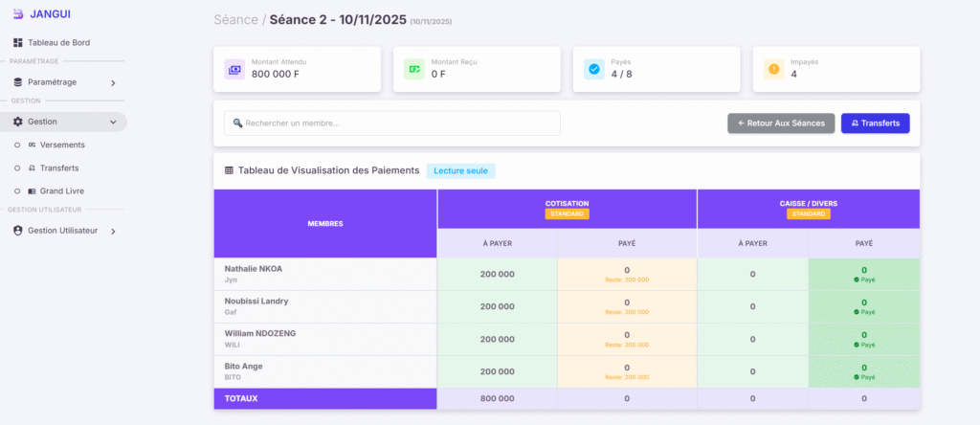Select Transferts submenu item in sidebar

[x=59, y=168]
